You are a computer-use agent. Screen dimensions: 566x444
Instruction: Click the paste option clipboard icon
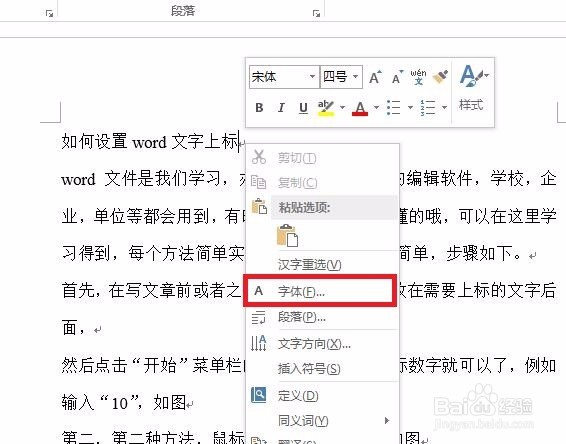click(x=288, y=236)
